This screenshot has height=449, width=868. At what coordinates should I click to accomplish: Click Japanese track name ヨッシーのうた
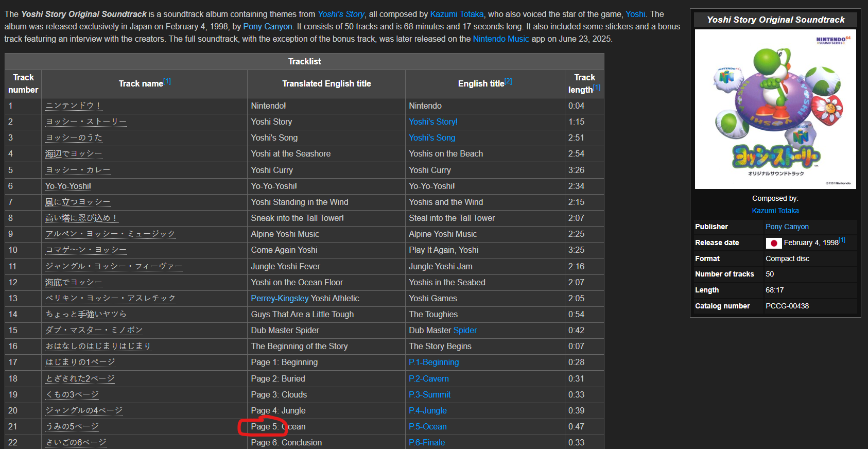74,137
